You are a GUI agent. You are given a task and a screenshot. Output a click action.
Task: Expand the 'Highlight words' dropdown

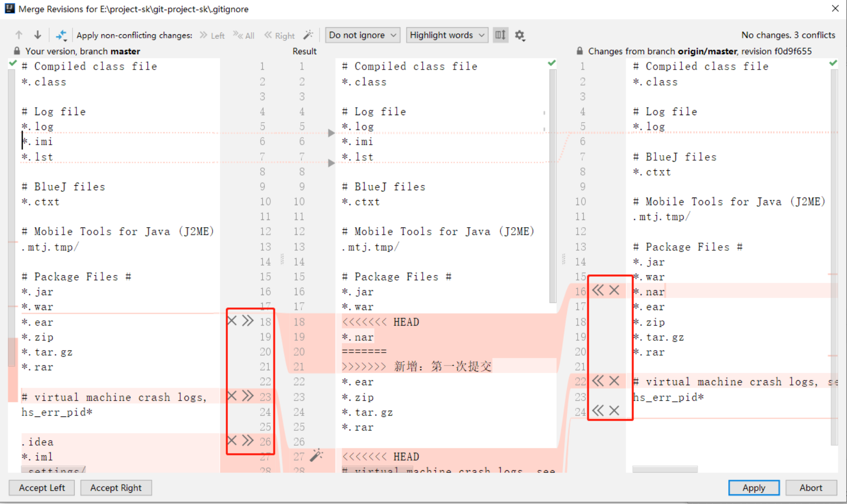point(447,35)
